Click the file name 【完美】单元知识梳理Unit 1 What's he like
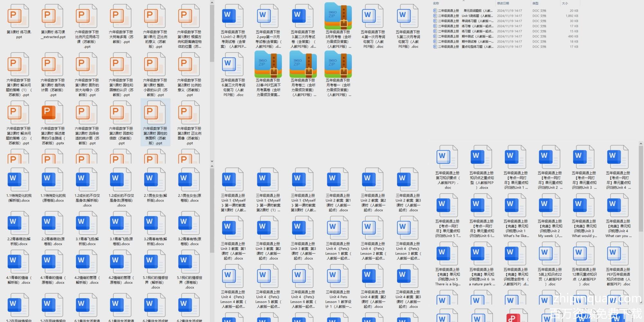This screenshot has width=644, height=322. 516,229
